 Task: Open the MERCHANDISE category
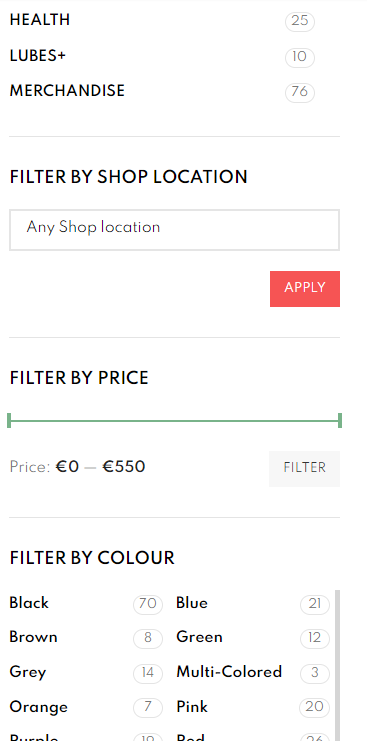coord(67,91)
